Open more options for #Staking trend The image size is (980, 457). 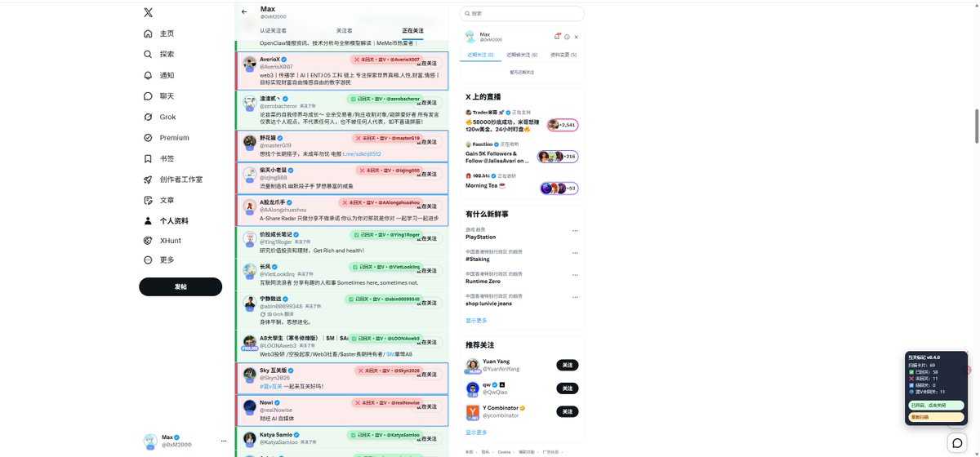575,253
